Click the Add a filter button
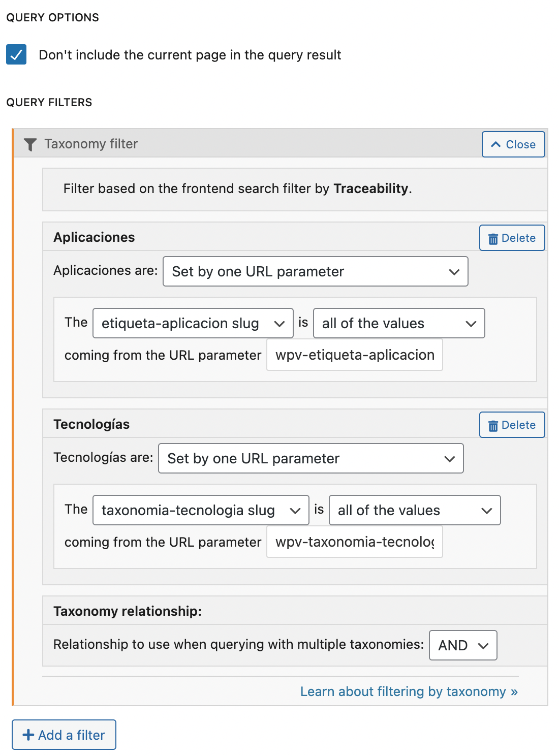 point(64,735)
